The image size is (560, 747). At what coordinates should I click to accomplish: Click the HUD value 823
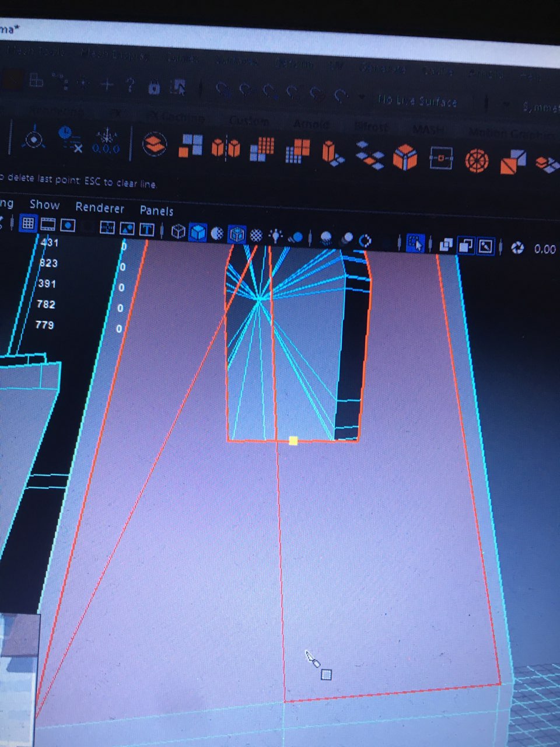pyautogui.click(x=48, y=263)
